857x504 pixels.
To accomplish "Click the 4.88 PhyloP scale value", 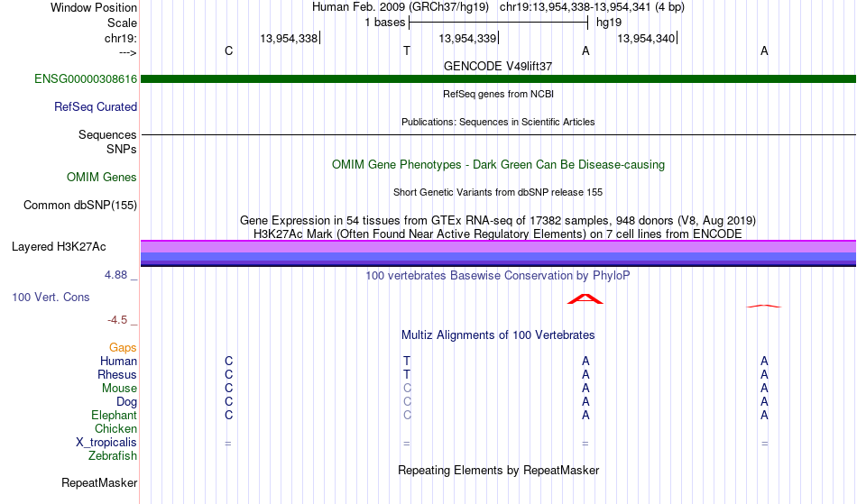I will (115, 275).
